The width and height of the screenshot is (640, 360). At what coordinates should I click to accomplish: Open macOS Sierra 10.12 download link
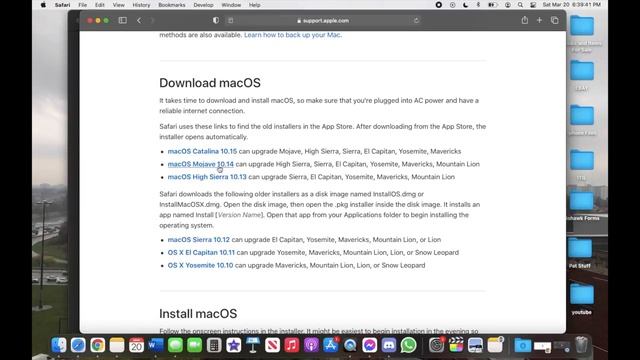tap(198, 240)
